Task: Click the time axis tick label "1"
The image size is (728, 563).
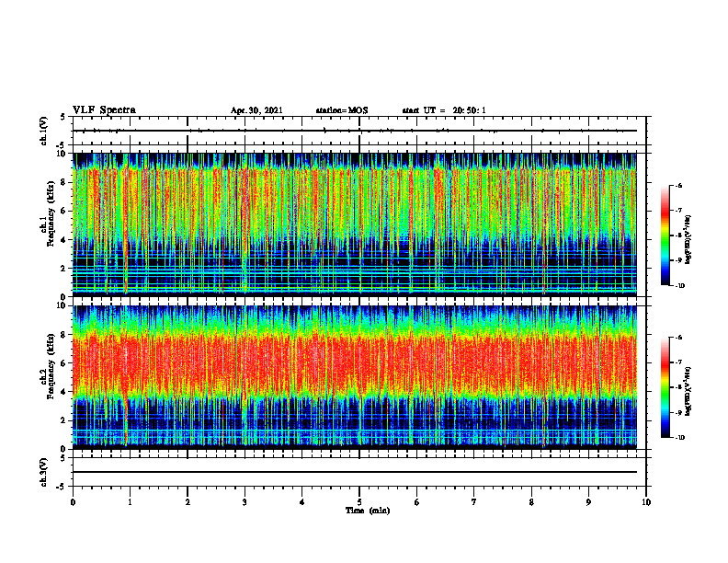Action: (x=130, y=502)
